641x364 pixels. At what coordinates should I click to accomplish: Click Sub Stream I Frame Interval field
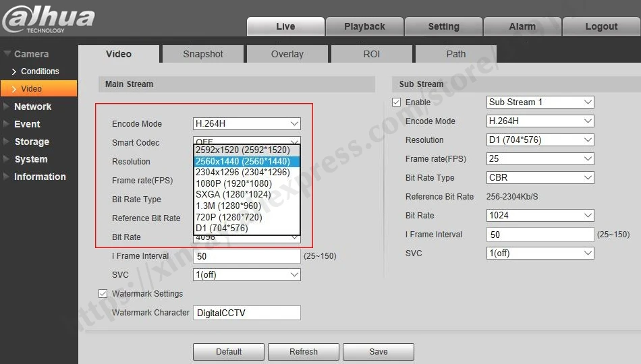[x=540, y=235]
